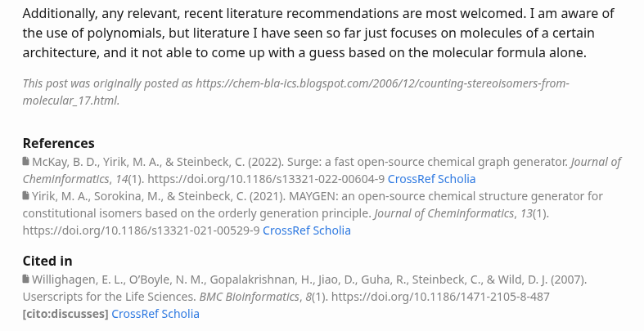644x331 pixels.
Task: Click the document icon beside the McKay reference
Action: tap(26, 162)
